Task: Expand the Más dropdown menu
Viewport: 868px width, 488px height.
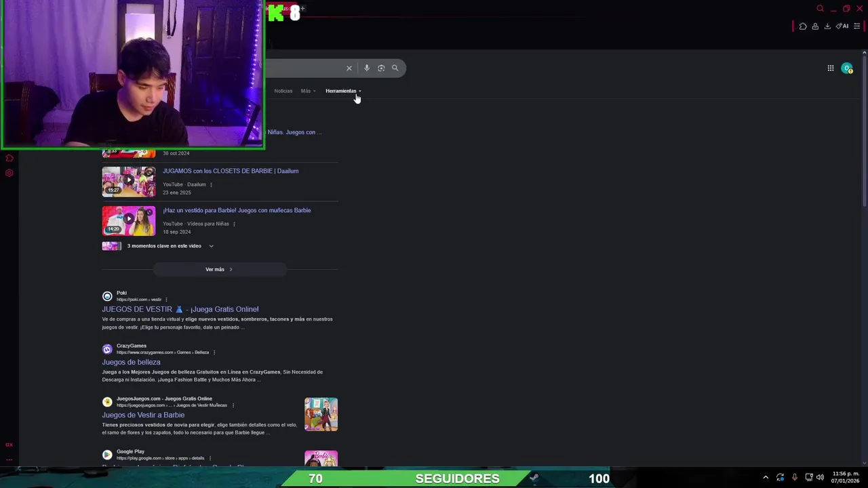Action: (x=308, y=91)
